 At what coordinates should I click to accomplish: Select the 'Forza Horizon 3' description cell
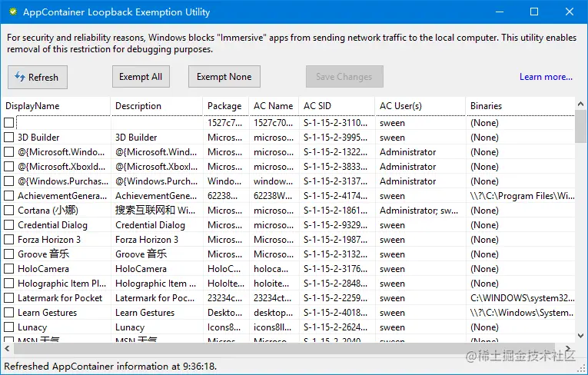pyautogui.click(x=147, y=240)
